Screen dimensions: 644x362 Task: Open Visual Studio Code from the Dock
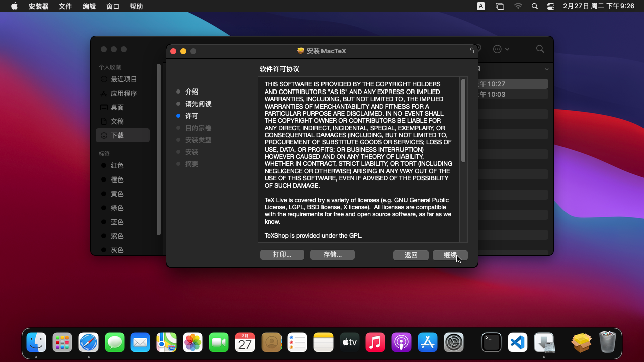(518, 342)
